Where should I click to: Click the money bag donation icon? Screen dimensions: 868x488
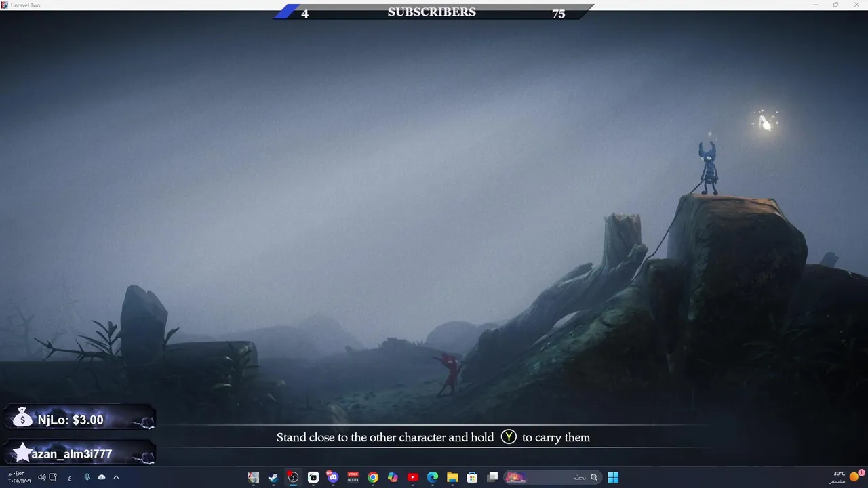(x=22, y=418)
